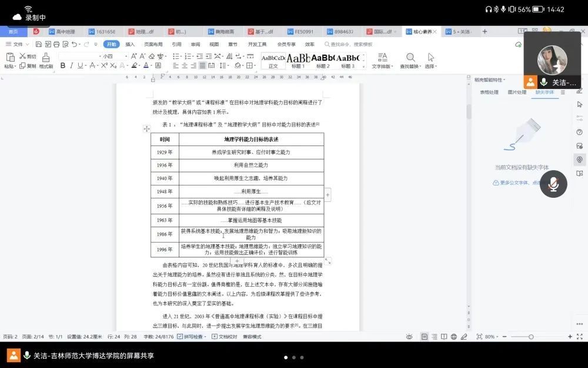Toggle eye protection mode icon in status bar
Image resolution: width=588 pixels, height=368 pixels.
[409, 337]
